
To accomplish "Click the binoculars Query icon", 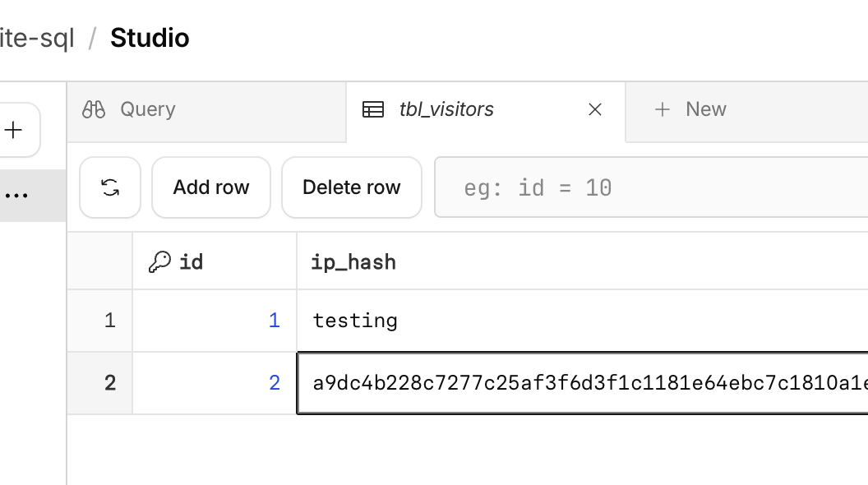I will pos(94,109).
